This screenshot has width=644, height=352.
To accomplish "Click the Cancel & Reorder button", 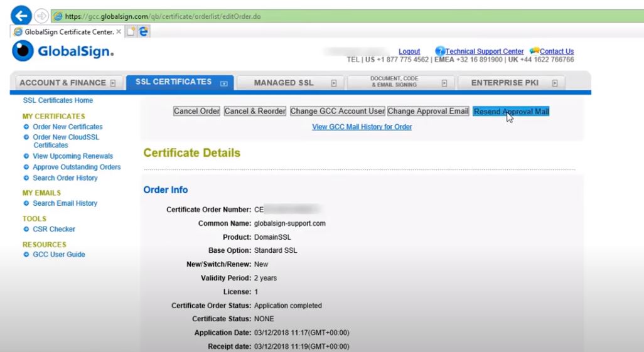I will pyautogui.click(x=255, y=111).
